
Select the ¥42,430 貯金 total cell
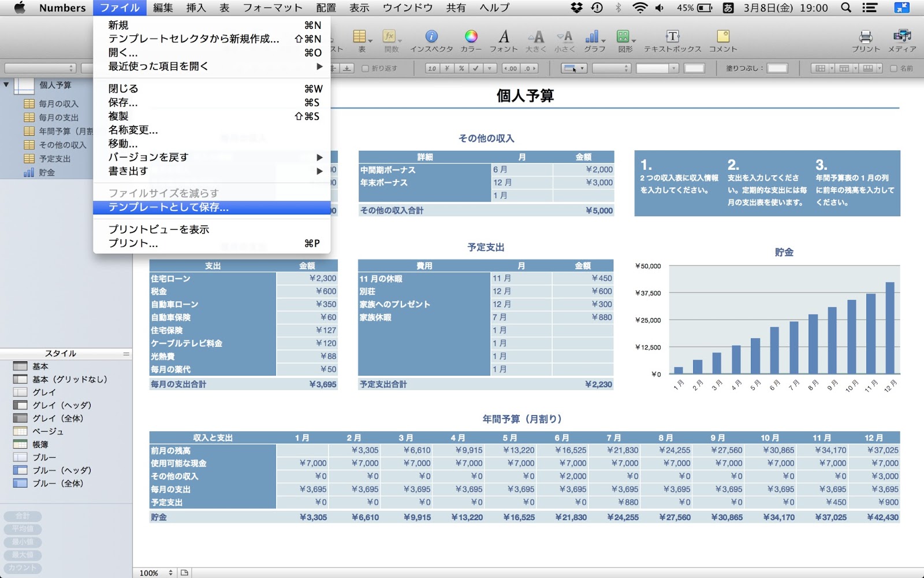coord(874,517)
